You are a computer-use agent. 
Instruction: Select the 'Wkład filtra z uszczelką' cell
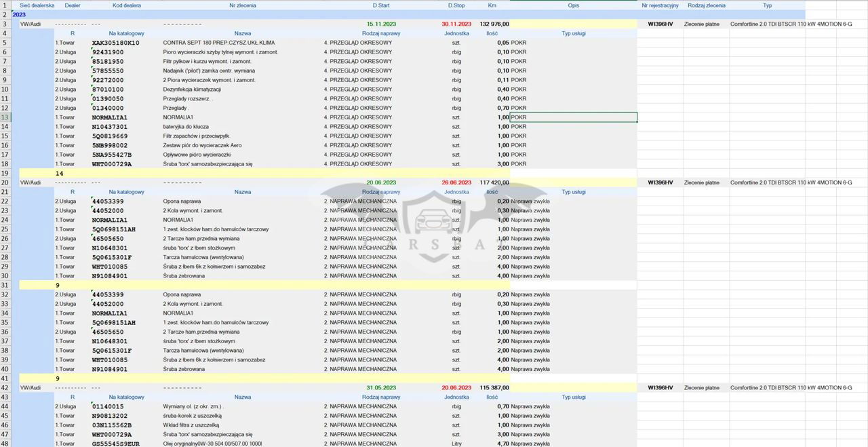(193, 425)
